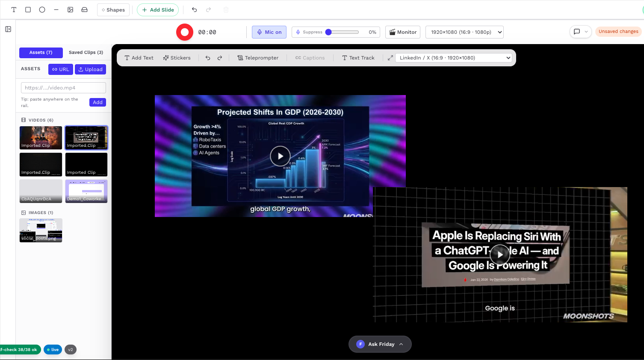644x360 pixels.
Task: Switch to the Saved Clips (3) tab
Action: (86, 53)
